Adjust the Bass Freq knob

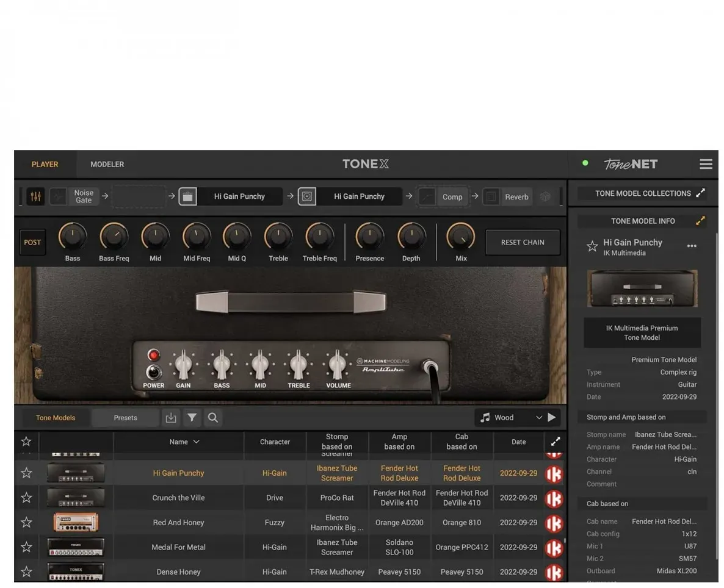pos(114,236)
